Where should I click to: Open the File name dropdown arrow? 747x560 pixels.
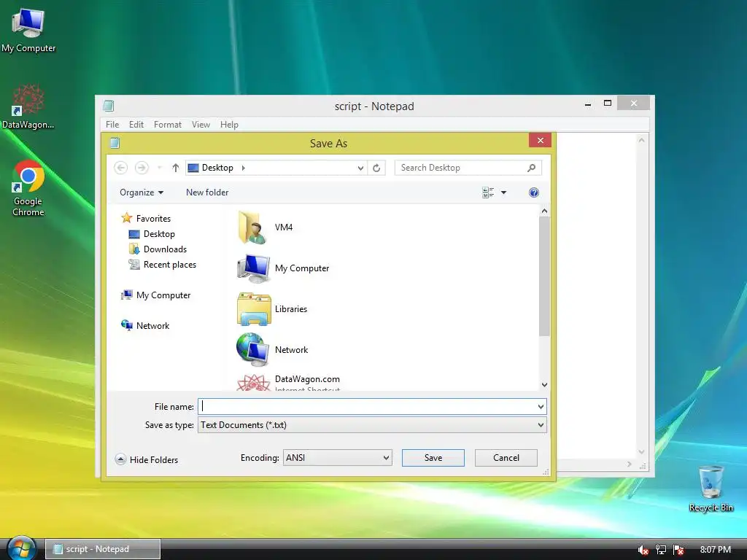541,407
